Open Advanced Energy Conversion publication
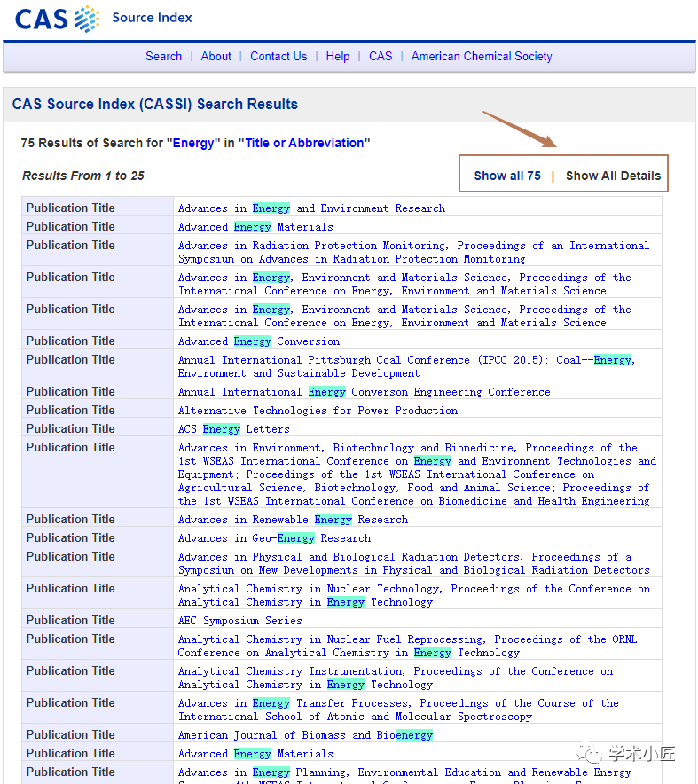Image resolution: width=698 pixels, height=784 pixels. click(x=258, y=341)
